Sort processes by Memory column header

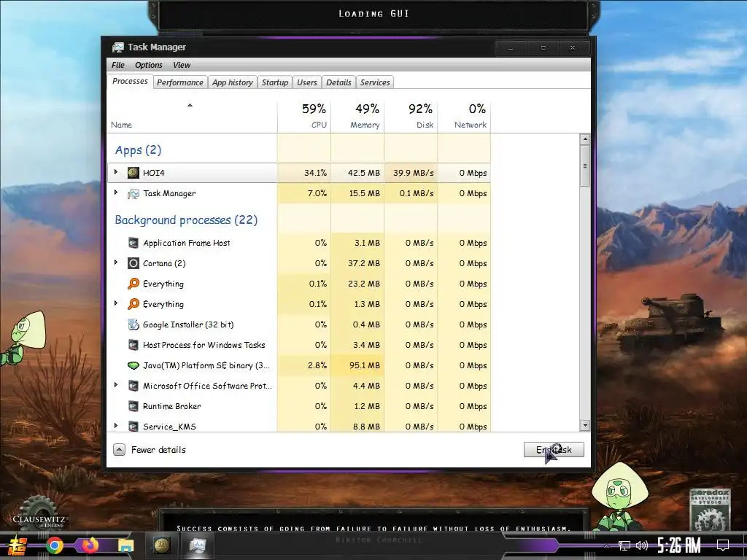point(357,116)
